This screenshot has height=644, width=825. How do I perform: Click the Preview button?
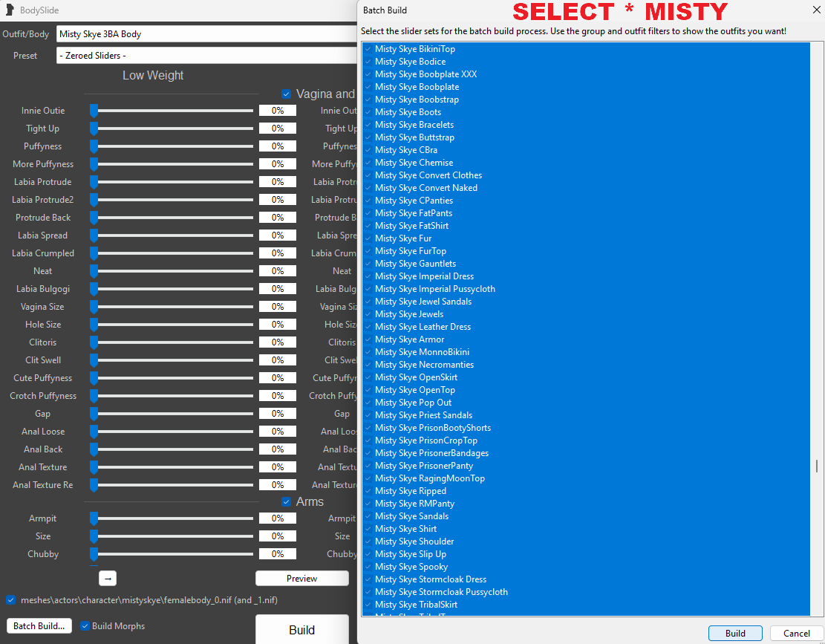(x=301, y=578)
